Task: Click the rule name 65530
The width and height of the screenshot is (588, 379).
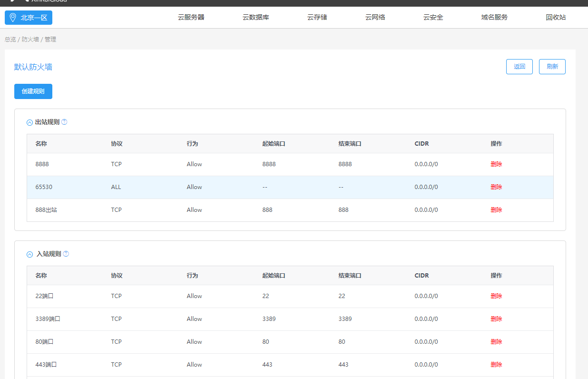Action: (44, 187)
